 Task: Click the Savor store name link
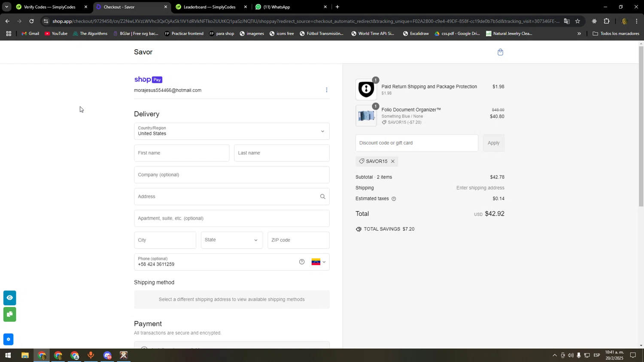143,52
